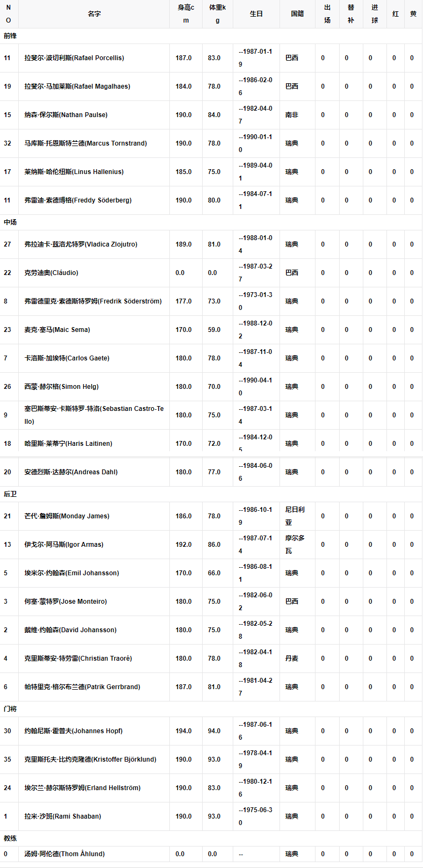
Task: Open Vladica Zlojutro's name link
Action: (x=81, y=244)
